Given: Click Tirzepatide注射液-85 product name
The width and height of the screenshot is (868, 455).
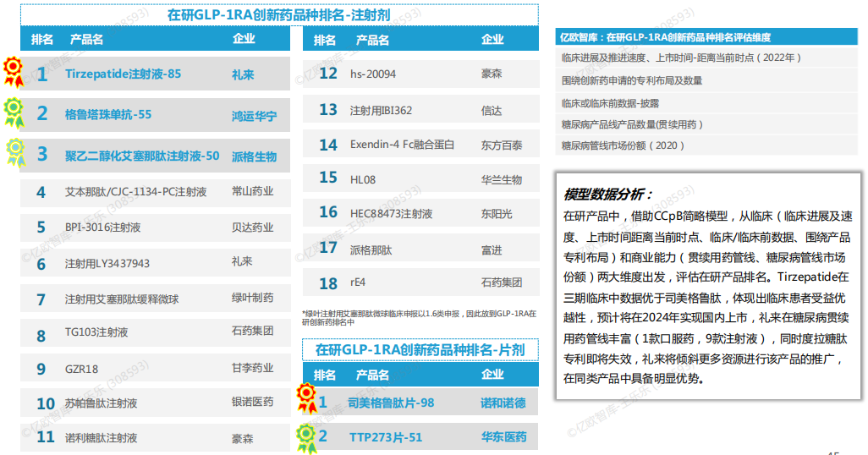Looking at the screenshot, I should click(123, 74).
